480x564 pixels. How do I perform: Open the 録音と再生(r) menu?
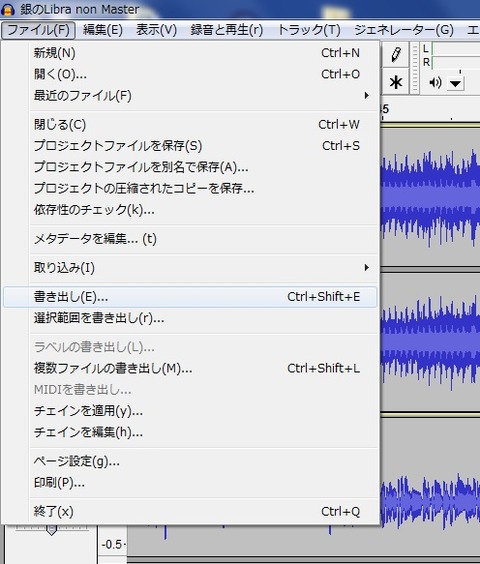(x=227, y=30)
